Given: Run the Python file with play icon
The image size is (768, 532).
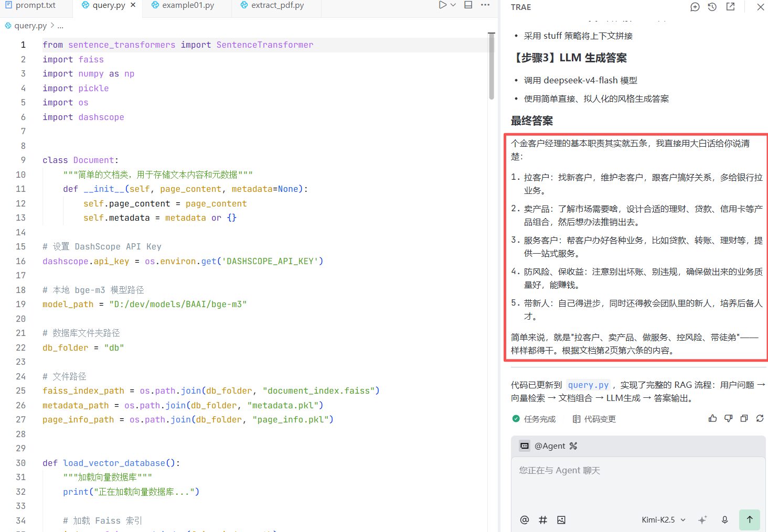Looking at the screenshot, I should (443, 5).
